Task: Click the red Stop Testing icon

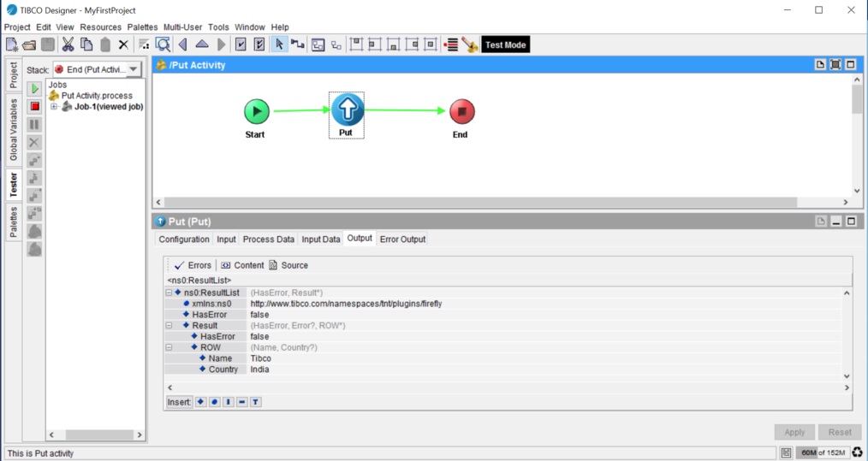Action: [35, 107]
